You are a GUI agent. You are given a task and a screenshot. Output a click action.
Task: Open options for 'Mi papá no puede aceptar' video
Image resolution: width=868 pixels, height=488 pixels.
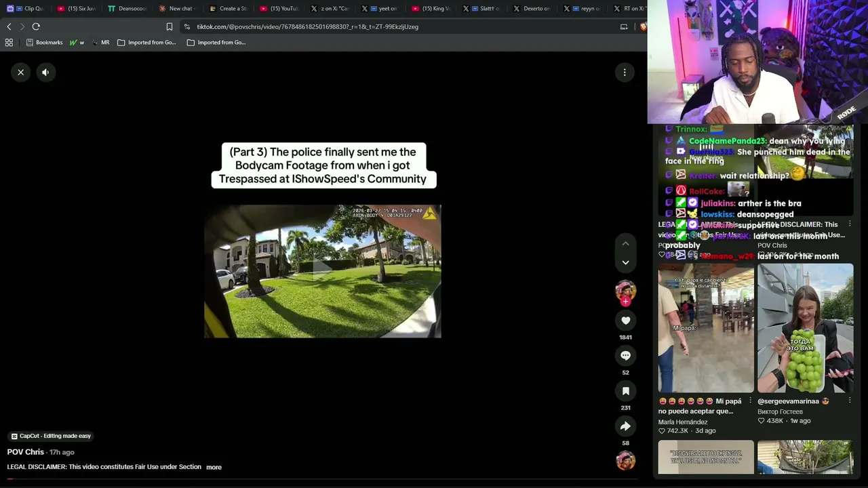(750, 401)
